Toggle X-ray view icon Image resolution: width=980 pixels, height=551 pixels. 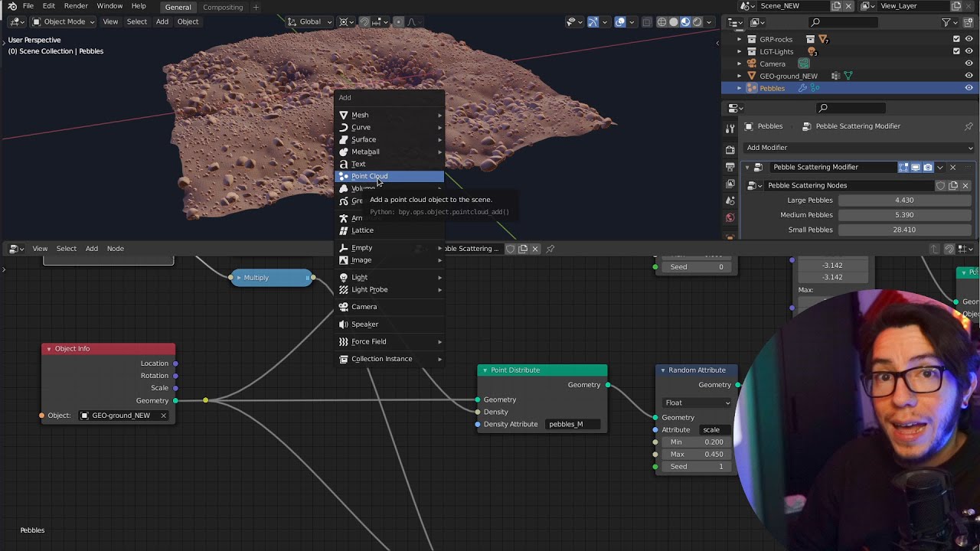coord(647,21)
